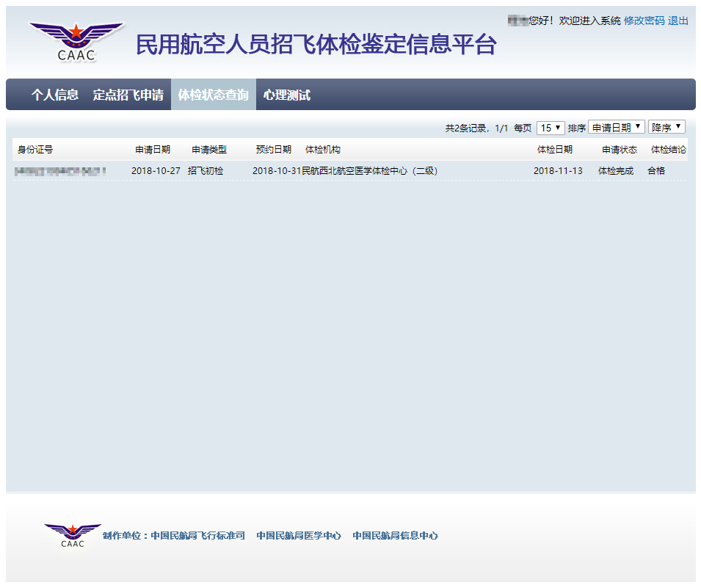The height and width of the screenshot is (588, 701).
Task: Open the sort order dropdown 降序
Action: coord(666,127)
